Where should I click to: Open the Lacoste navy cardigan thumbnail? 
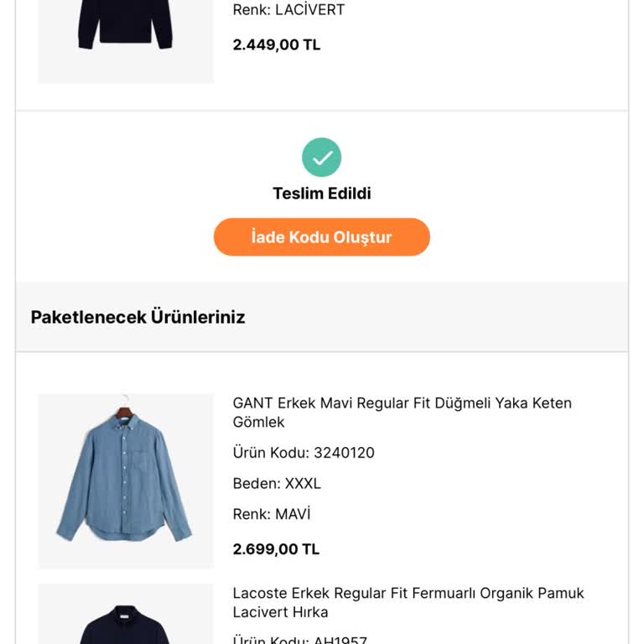point(126,614)
